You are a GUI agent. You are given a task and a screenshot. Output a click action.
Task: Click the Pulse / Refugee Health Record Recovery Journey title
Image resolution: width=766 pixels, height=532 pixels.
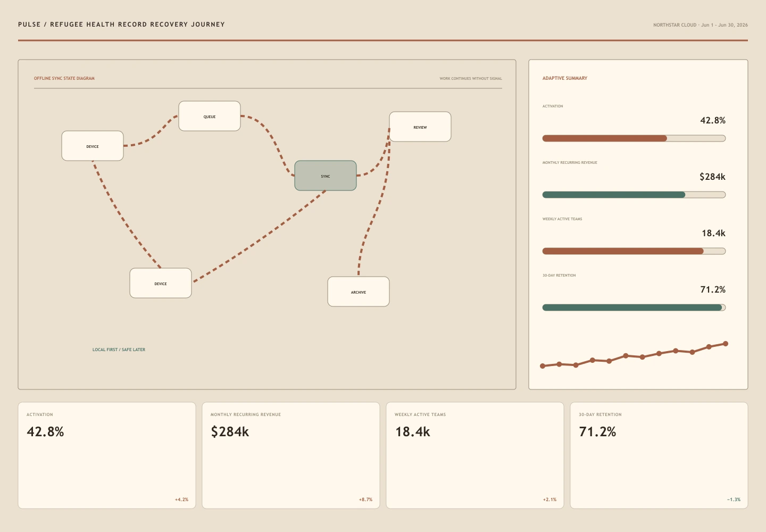coord(121,24)
